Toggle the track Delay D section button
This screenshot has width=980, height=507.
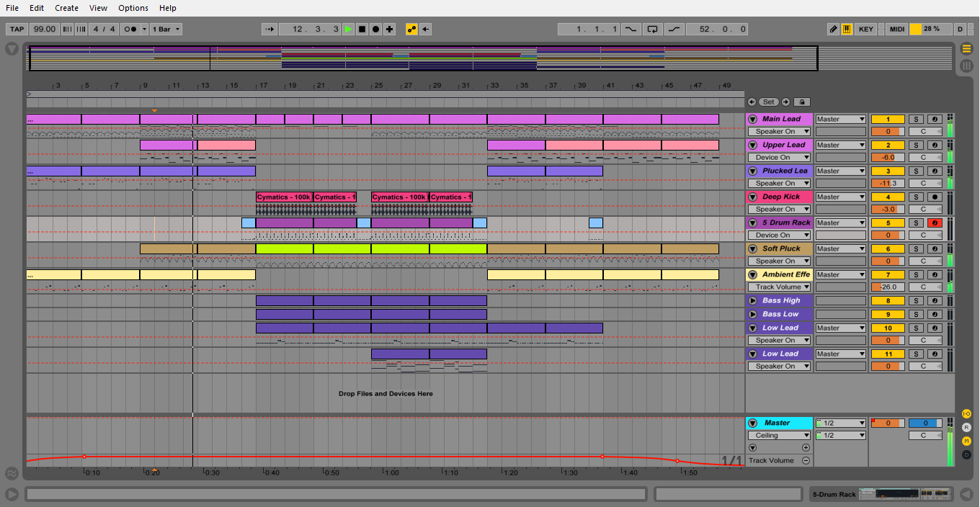[966, 454]
